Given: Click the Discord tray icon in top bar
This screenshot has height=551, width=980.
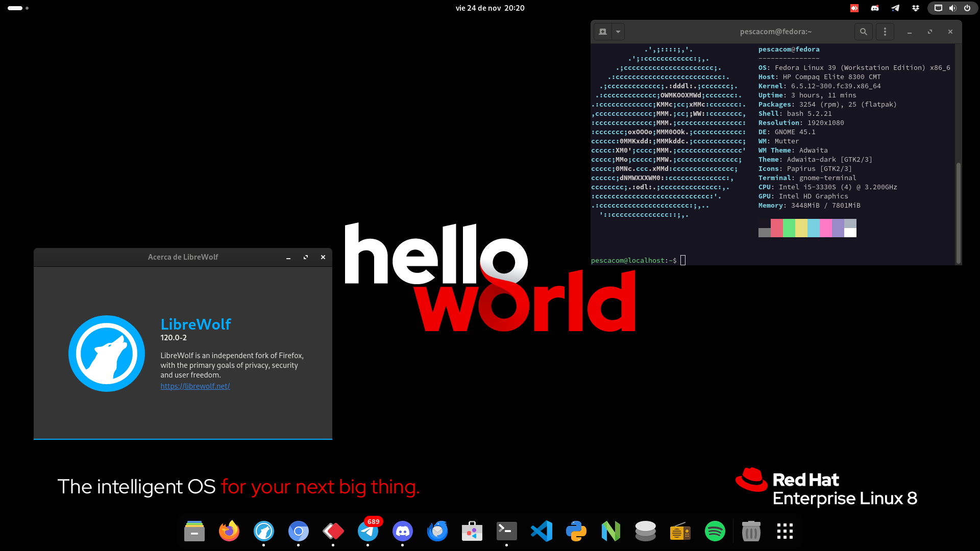Looking at the screenshot, I should point(874,8).
